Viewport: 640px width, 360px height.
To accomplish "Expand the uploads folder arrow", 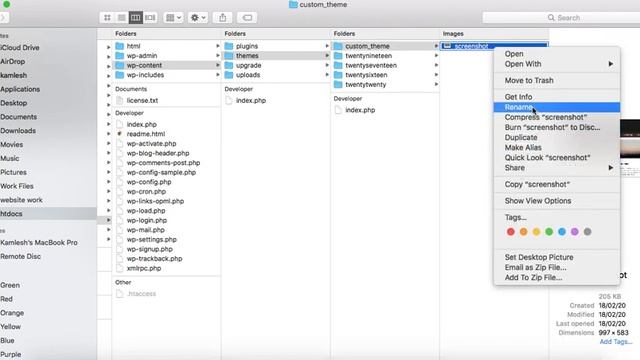I will [x=327, y=75].
